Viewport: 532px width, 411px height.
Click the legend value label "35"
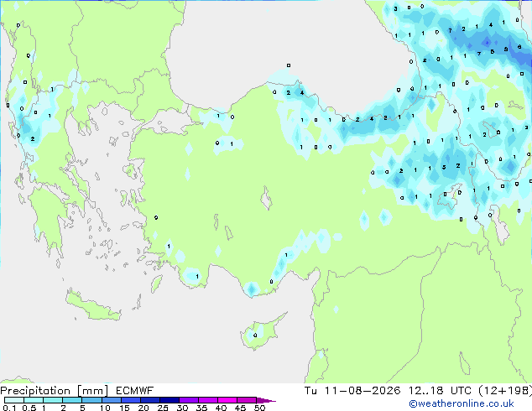(x=201, y=408)
